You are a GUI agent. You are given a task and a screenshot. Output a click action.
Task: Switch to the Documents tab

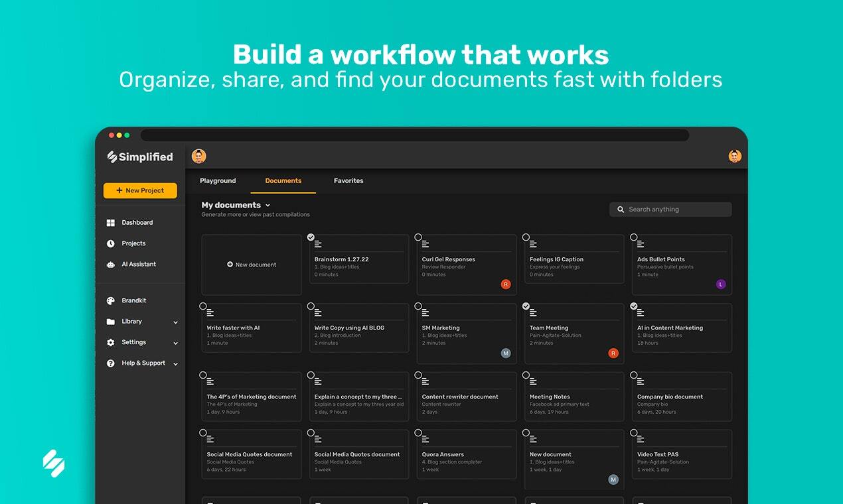click(283, 180)
